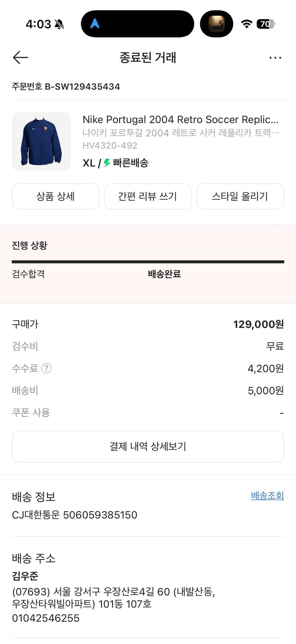
Task: Select the order number B-SW129435434
Action: (66, 87)
